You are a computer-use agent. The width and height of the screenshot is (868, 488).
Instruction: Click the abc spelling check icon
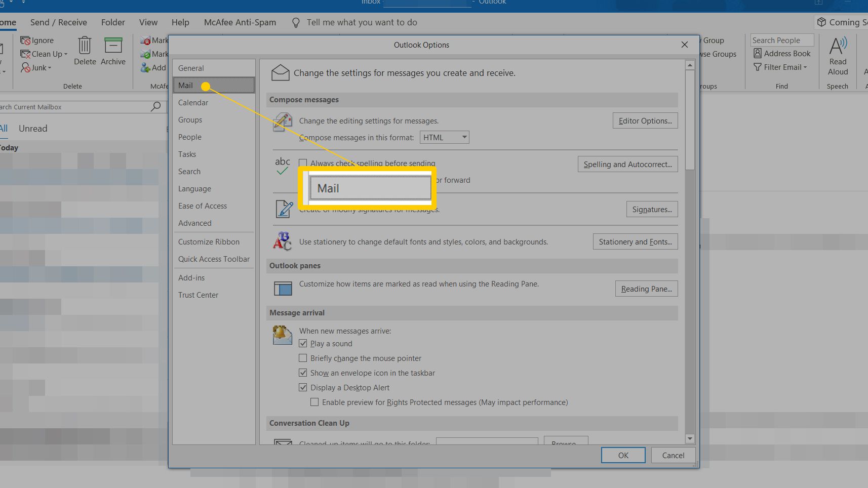pos(282,166)
